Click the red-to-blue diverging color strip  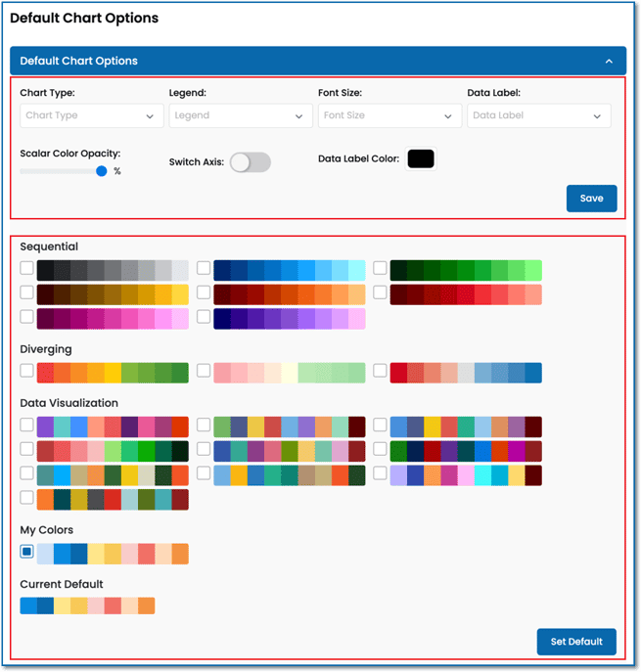click(x=466, y=373)
